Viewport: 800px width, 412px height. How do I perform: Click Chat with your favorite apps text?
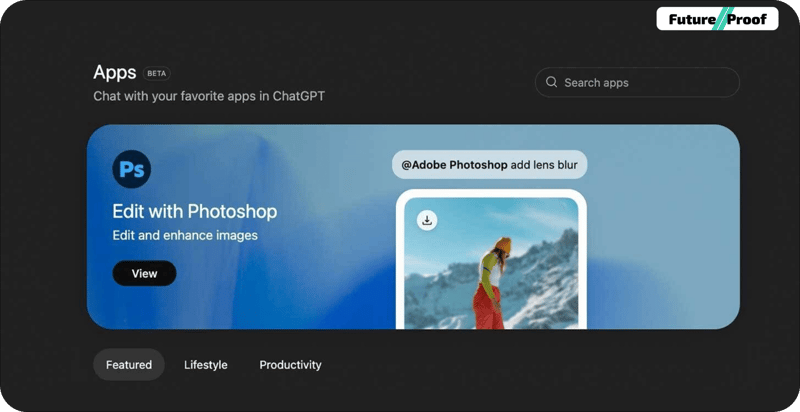point(209,96)
